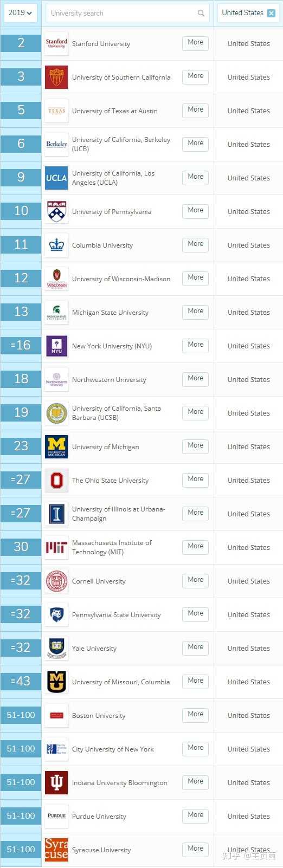
Task: Click More button for Purdue University
Action: [196, 815]
